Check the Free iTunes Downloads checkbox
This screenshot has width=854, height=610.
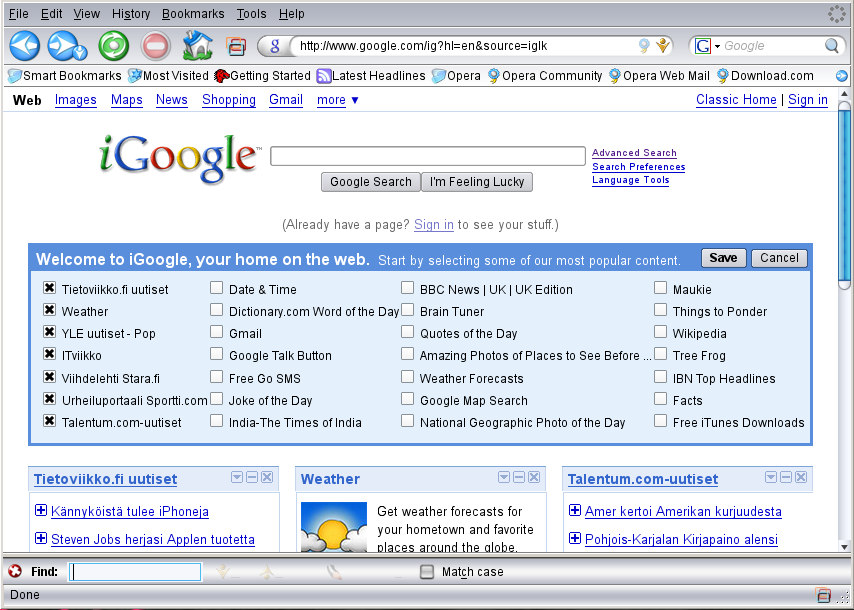[x=661, y=421]
